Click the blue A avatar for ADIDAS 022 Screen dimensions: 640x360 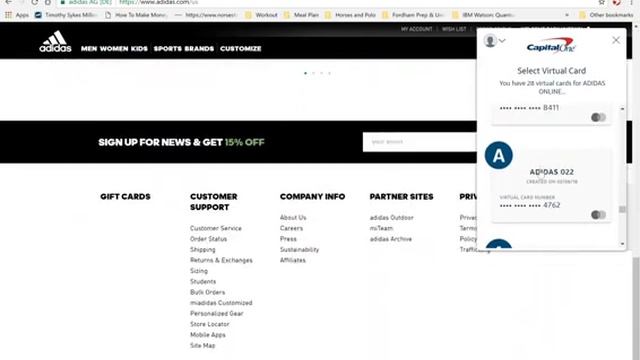pyautogui.click(x=499, y=155)
